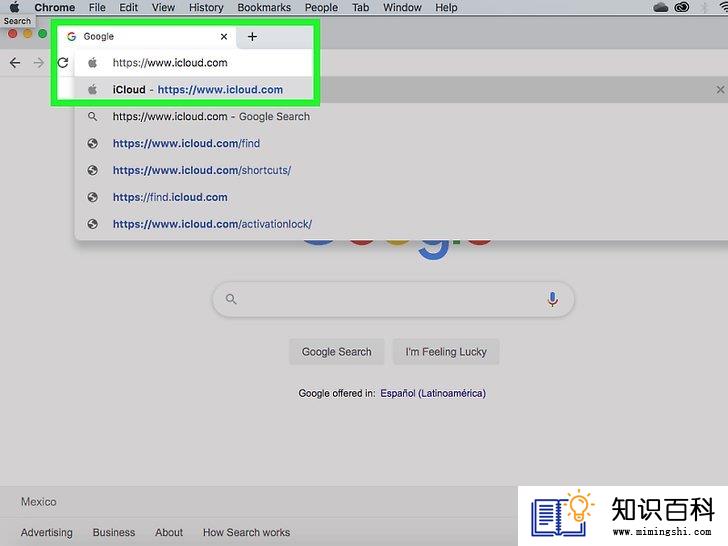Viewport: 728px width, 546px height.
Task: Open the File menu
Action: coord(97,7)
